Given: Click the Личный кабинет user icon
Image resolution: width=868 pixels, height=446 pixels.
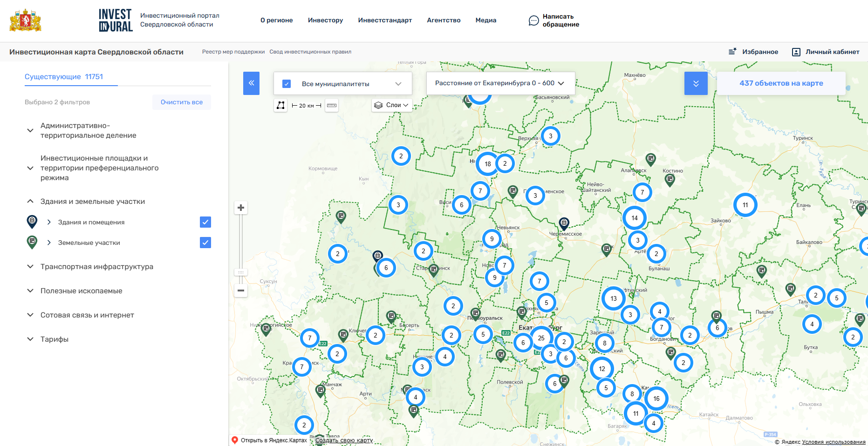Looking at the screenshot, I should coord(796,52).
